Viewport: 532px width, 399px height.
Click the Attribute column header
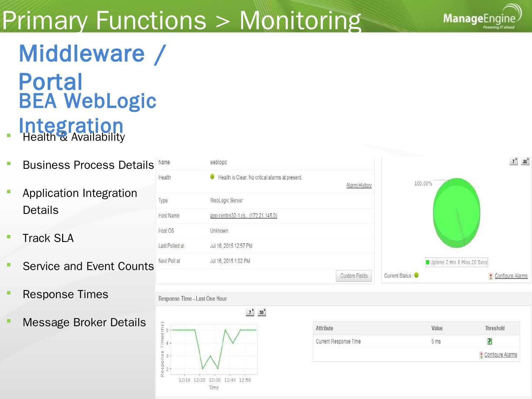[324, 328]
